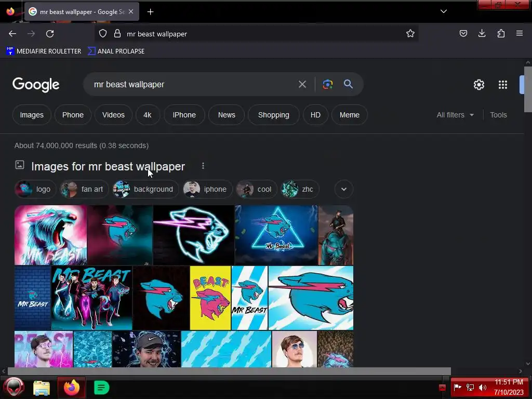This screenshot has height=399, width=532.
Task: Refine images with the background chip
Action: (145, 189)
